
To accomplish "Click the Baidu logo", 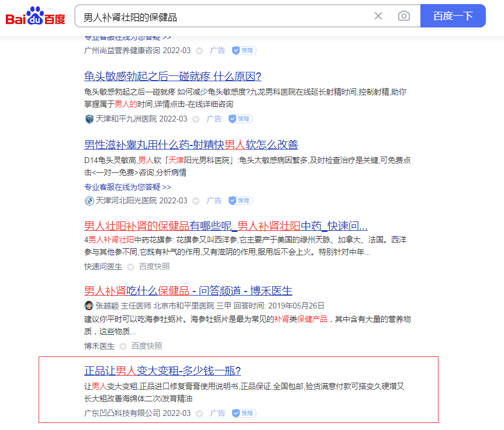I will coord(36,16).
